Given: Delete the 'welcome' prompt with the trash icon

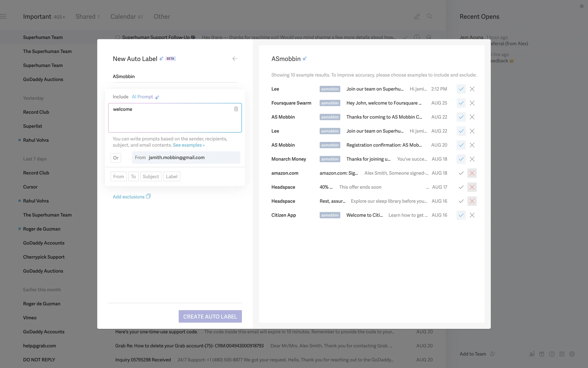Looking at the screenshot, I should tap(236, 109).
